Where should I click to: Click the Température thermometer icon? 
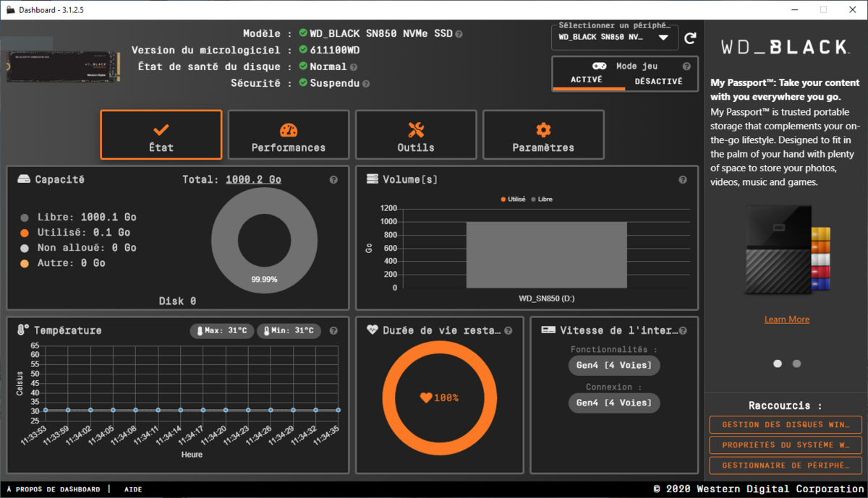pos(23,330)
